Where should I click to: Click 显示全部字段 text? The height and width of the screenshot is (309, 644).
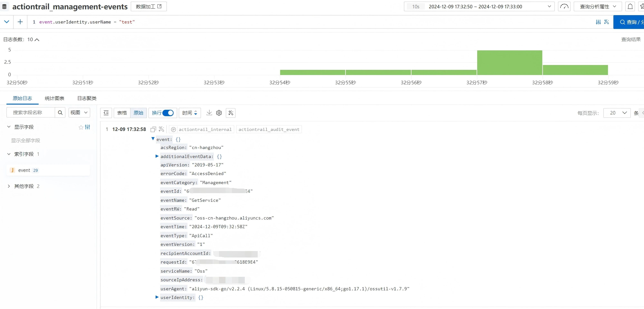pyautogui.click(x=25, y=141)
